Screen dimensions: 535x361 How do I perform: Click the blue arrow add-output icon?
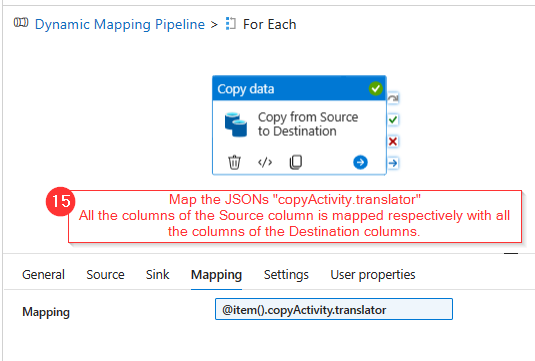[x=360, y=162]
